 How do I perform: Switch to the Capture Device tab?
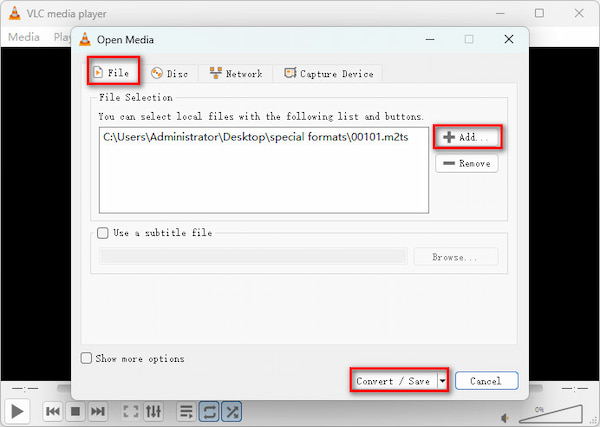328,73
